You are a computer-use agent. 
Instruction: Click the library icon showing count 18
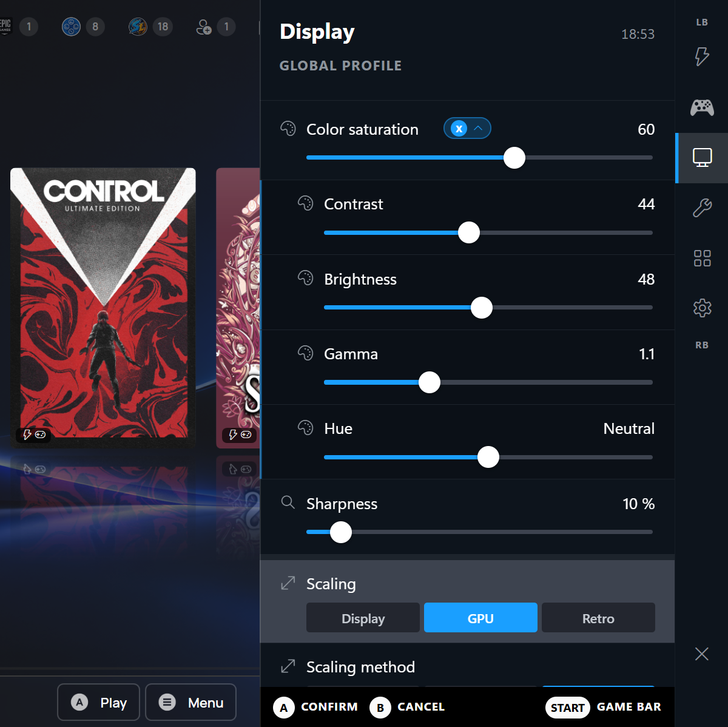[138, 27]
